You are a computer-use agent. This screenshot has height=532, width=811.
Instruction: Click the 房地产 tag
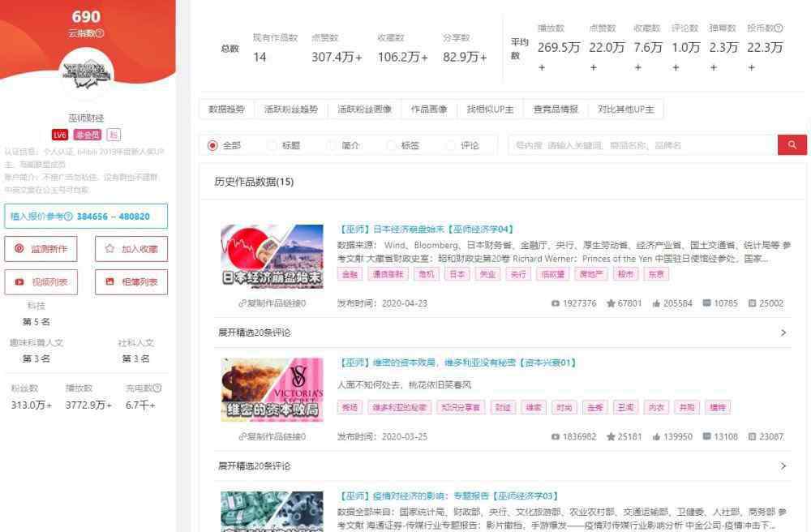pos(591,274)
